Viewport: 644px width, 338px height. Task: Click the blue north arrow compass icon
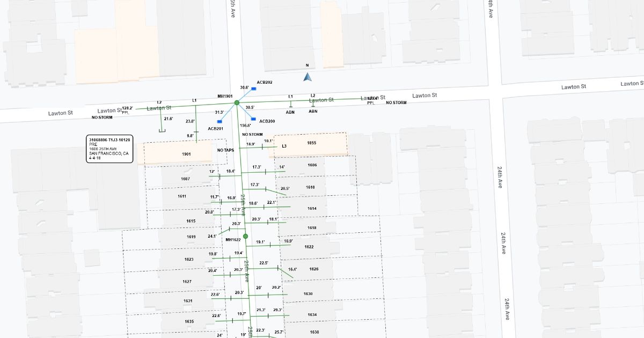click(308, 77)
